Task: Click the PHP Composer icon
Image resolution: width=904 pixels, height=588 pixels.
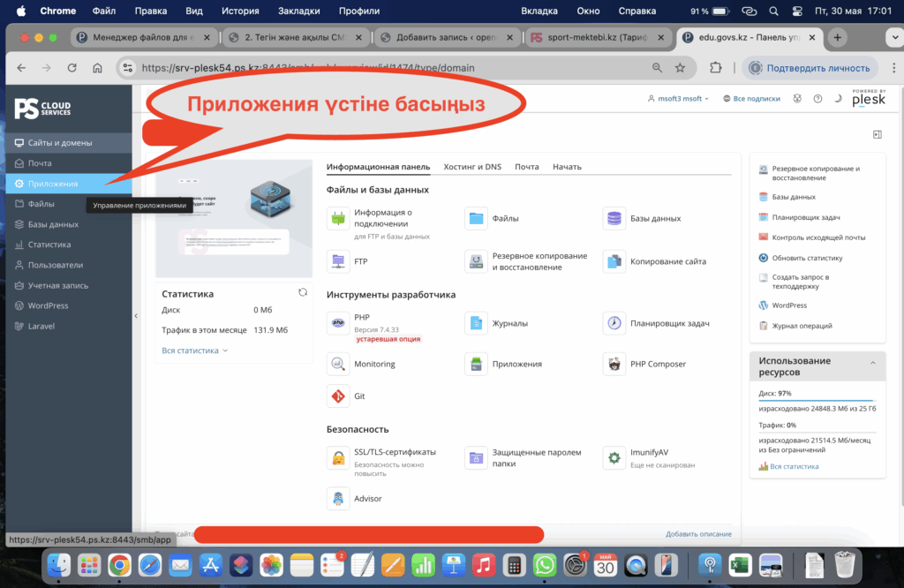Action: [614, 364]
